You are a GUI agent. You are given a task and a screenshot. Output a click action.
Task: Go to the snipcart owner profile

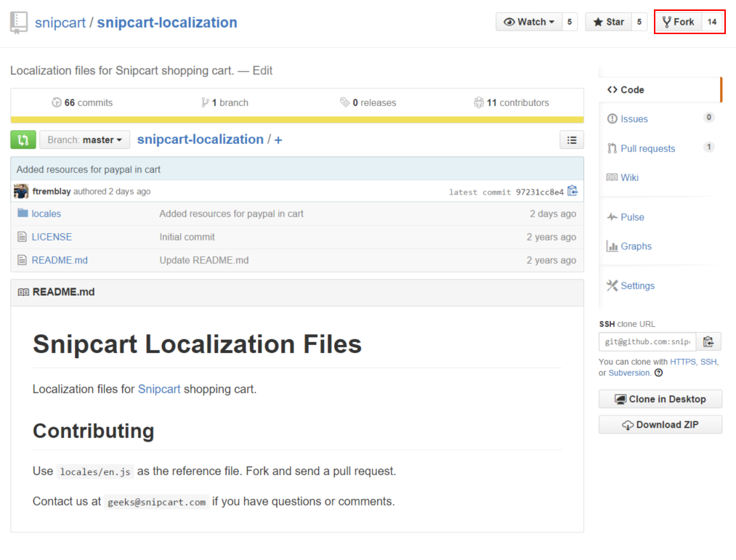60,23
